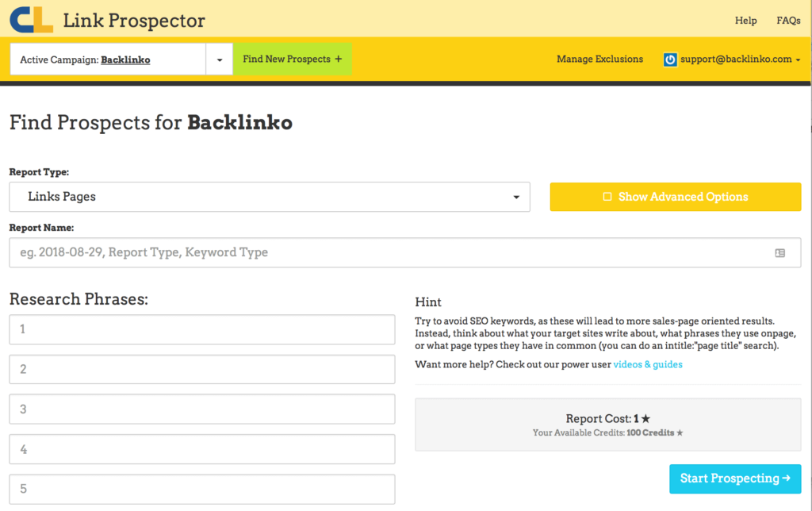Click the power icon beside support@backlinko.com
Screen dimensions: 812x511
coord(670,59)
